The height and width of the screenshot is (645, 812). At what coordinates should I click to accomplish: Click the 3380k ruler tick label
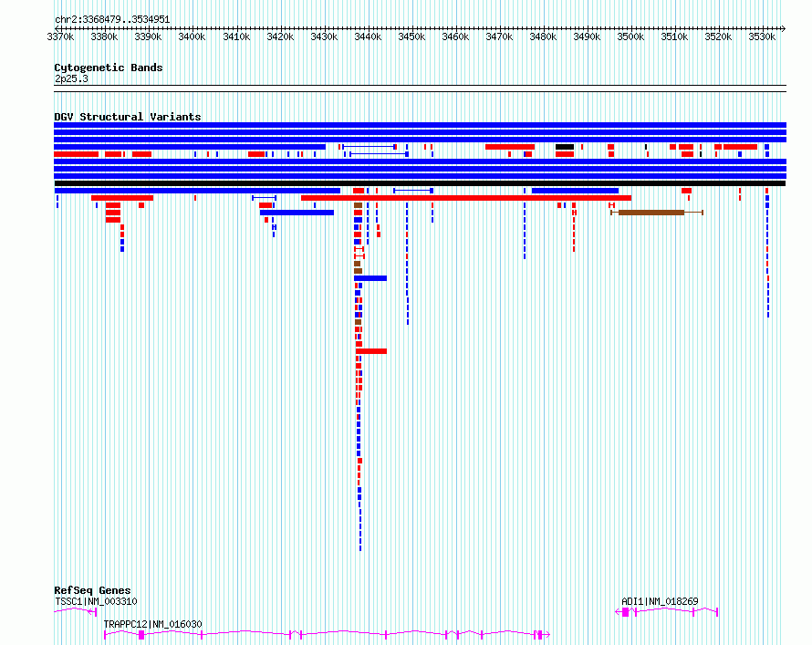104,36
